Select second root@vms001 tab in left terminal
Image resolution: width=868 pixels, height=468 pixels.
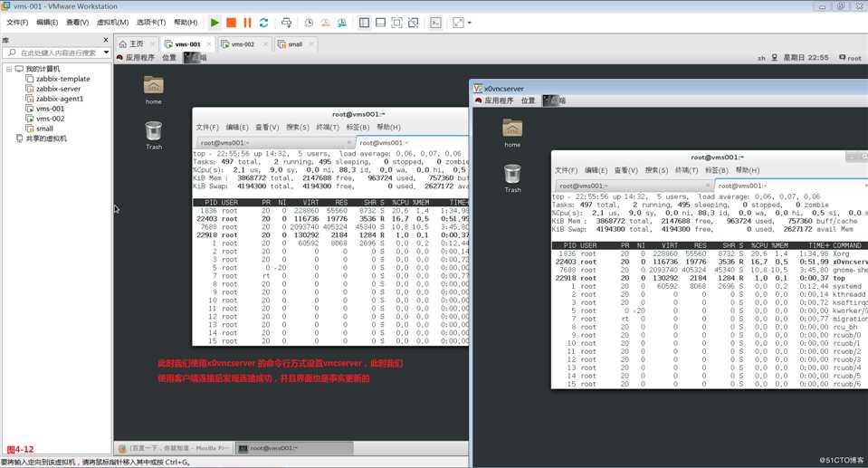411,143
